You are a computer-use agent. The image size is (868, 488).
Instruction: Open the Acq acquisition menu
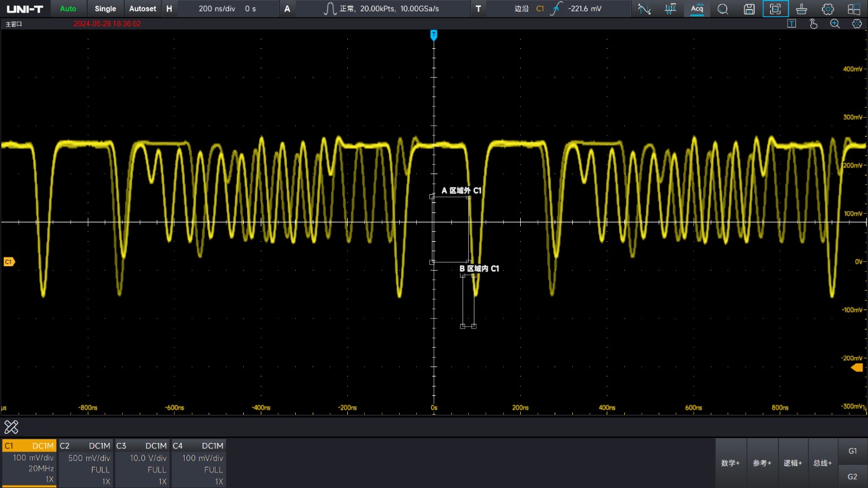point(698,9)
